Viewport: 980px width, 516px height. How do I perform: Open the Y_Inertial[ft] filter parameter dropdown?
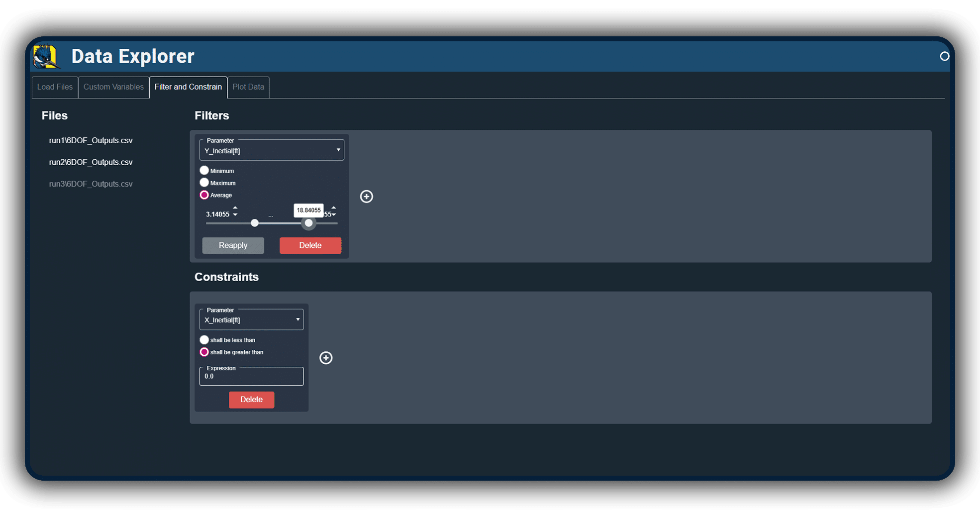point(272,150)
